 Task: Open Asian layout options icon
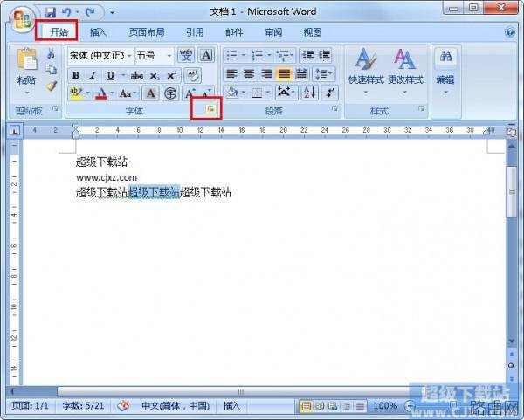(286, 93)
